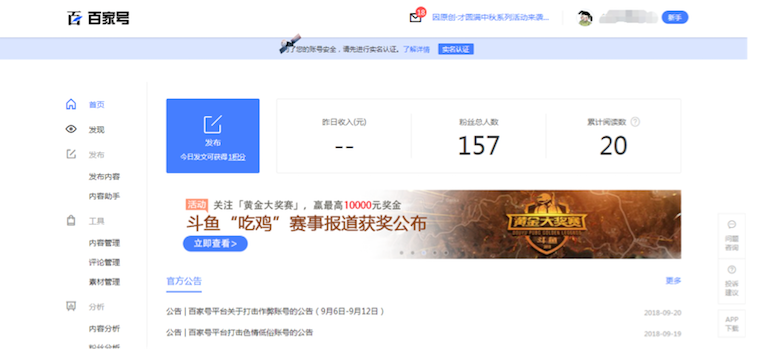Click the 昨日收入(元) label
Screen dimensions: 759x364
pyautogui.click(x=344, y=122)
